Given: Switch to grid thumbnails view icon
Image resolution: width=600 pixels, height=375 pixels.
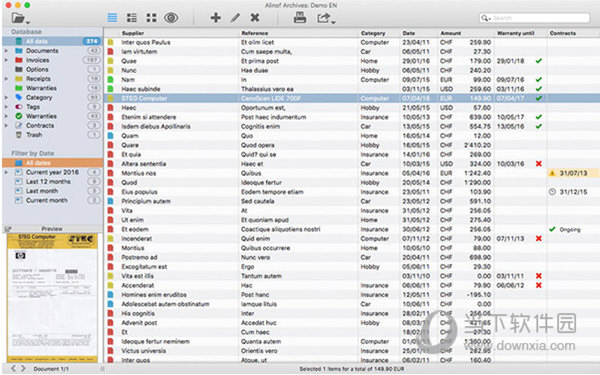Looking at the screenshot, I should pos(151,18).
